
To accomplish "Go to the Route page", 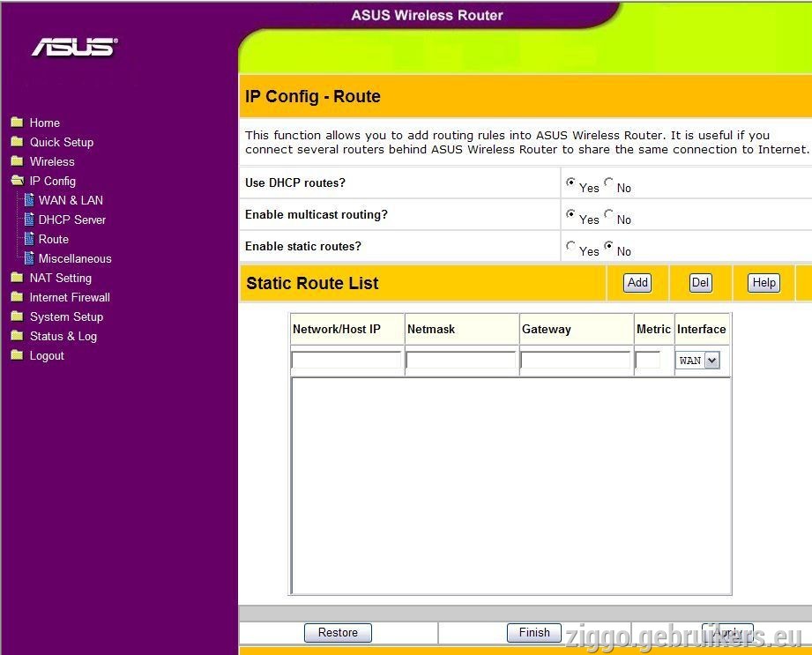I will tap(54, 239).
